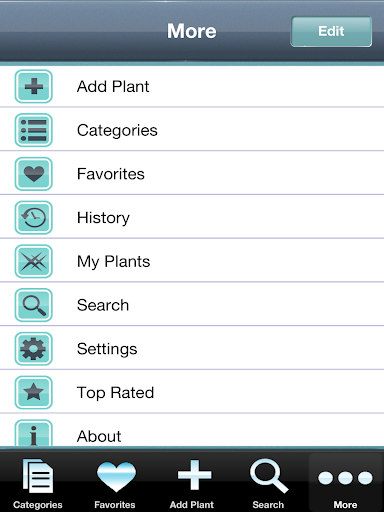Open the Settings gear icon
The height and width of the screenshot is (512, 384).
[x=34, y=349]
